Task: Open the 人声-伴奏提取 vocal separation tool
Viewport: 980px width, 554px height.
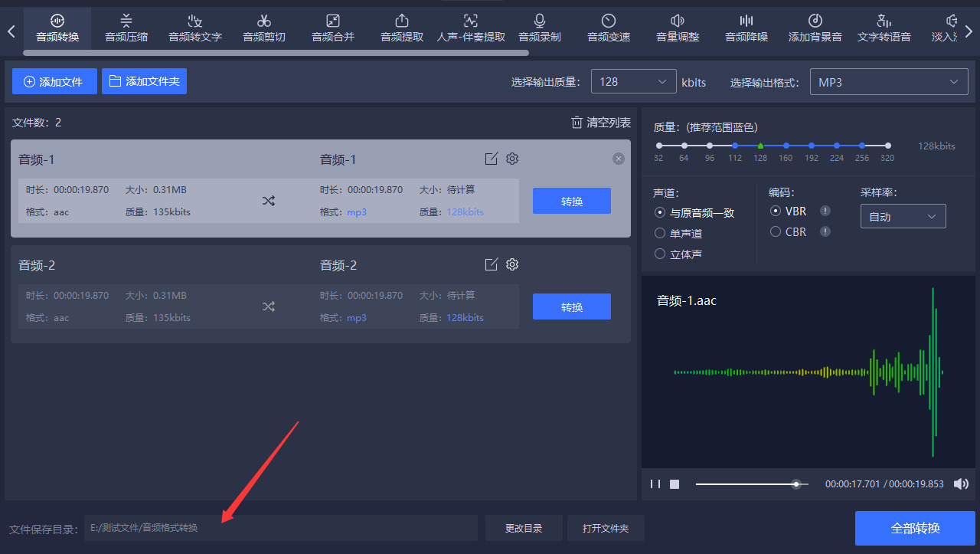Action: pyautogui.click(x=471, y=28)
